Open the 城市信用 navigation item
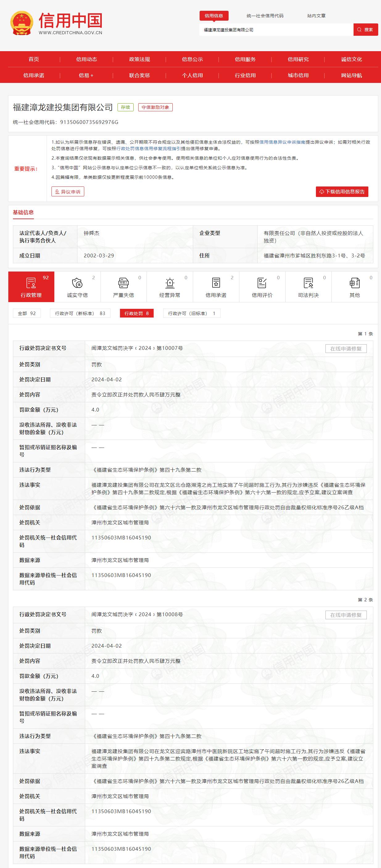The image size is (381, 868). (x=298, y=75)
